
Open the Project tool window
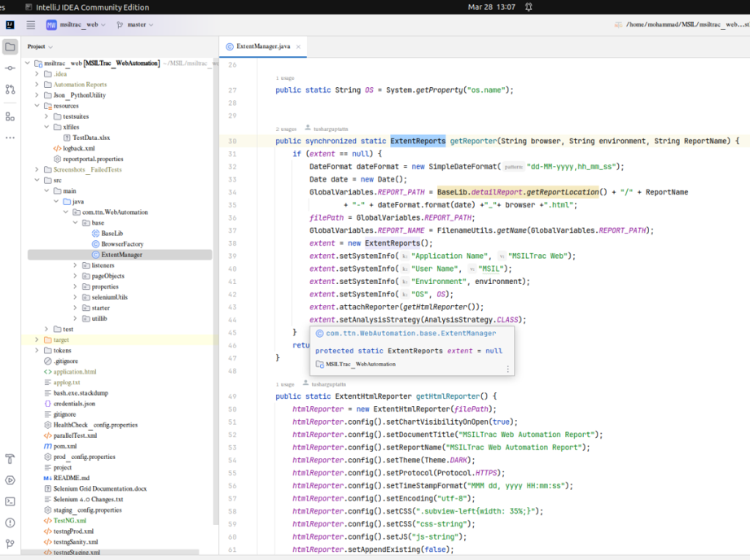coord(10,46)
